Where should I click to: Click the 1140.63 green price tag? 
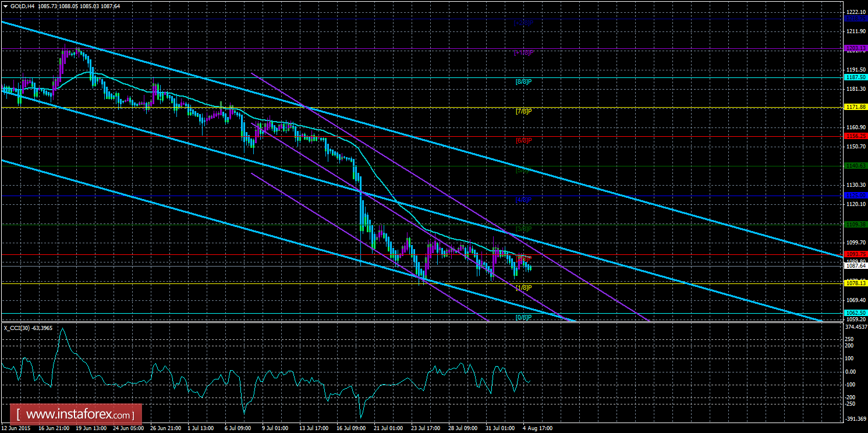point(856,166)
